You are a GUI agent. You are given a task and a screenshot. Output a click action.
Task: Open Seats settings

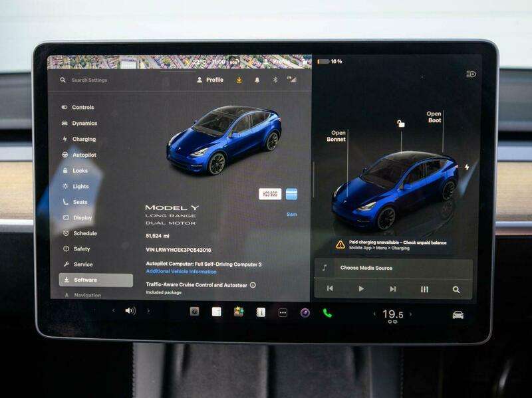point(75,202)
